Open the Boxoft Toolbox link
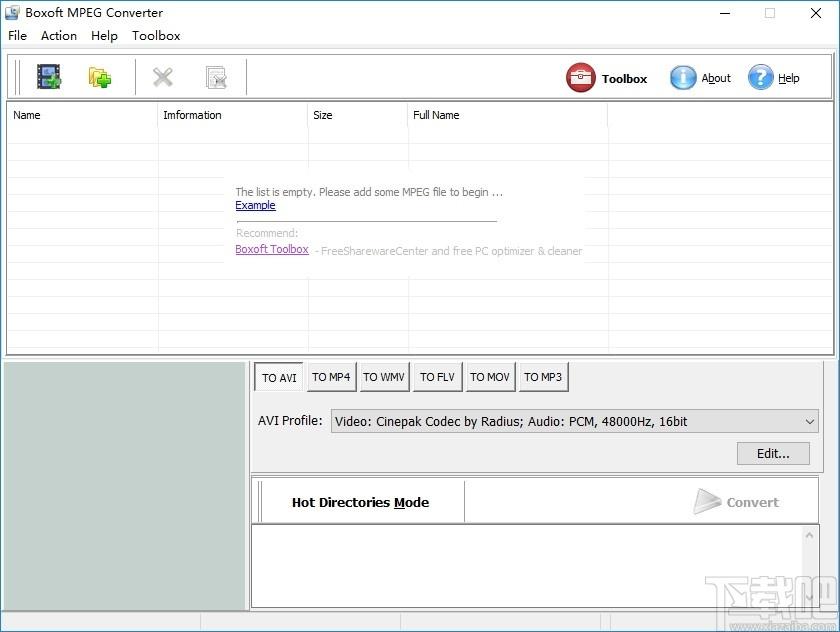Image resolution: width=840 pixels, height=632 pixels. (x=272, y=249)
